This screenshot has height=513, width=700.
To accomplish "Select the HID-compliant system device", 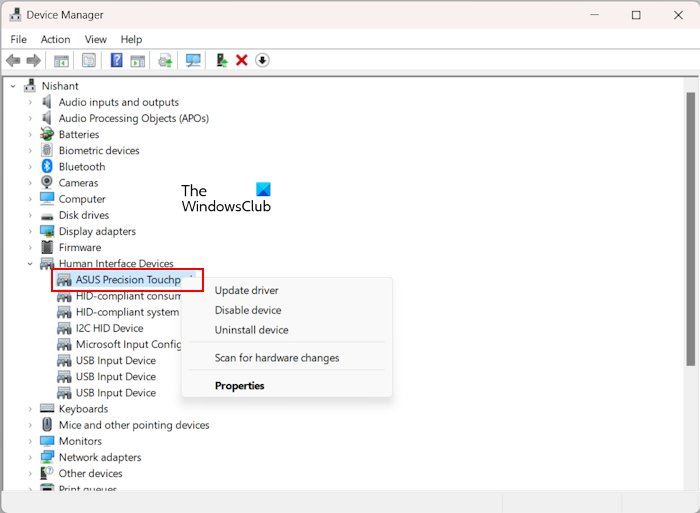I will (x=127, y=312).
